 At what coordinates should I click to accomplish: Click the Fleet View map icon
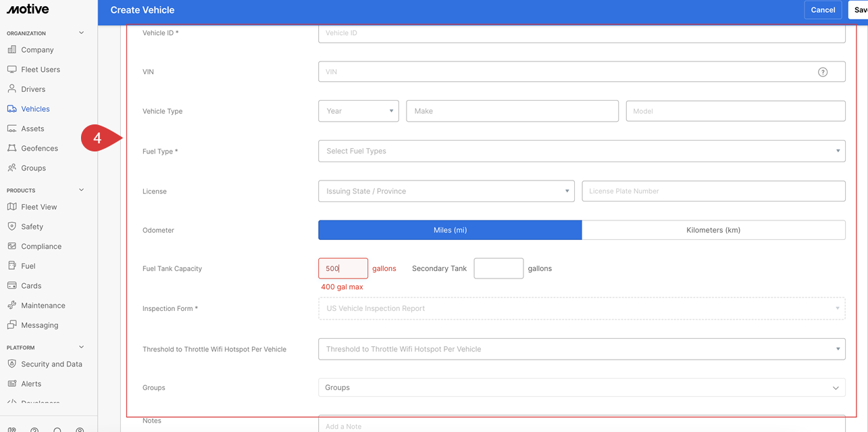(x=11, y=206)
